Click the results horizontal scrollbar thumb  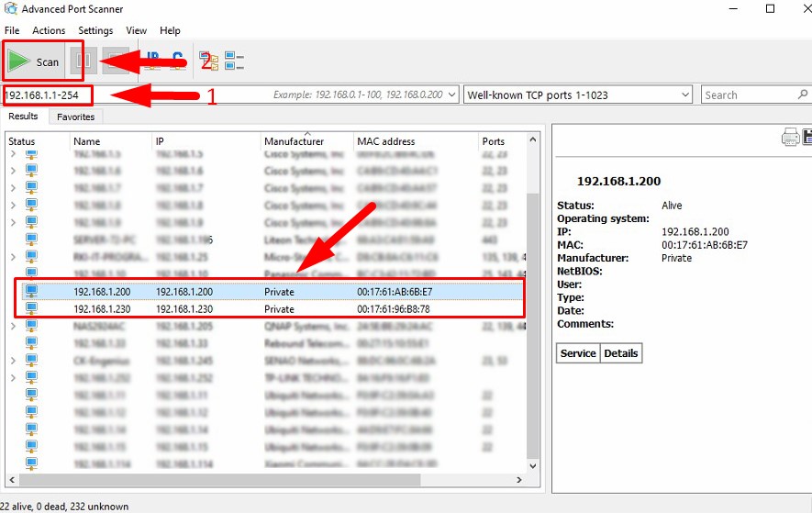pyautogui.click(x=219, y=480)
